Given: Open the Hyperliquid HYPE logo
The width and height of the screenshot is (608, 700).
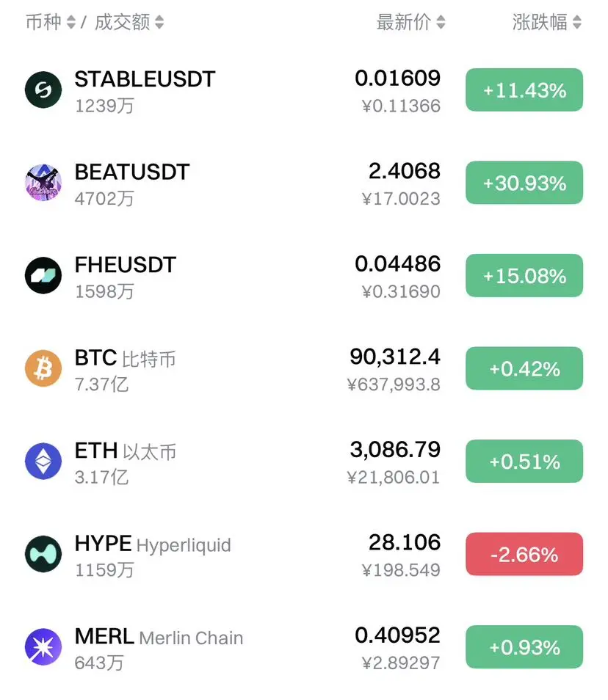Looking at the screenshot, I should tap(43, 554).
